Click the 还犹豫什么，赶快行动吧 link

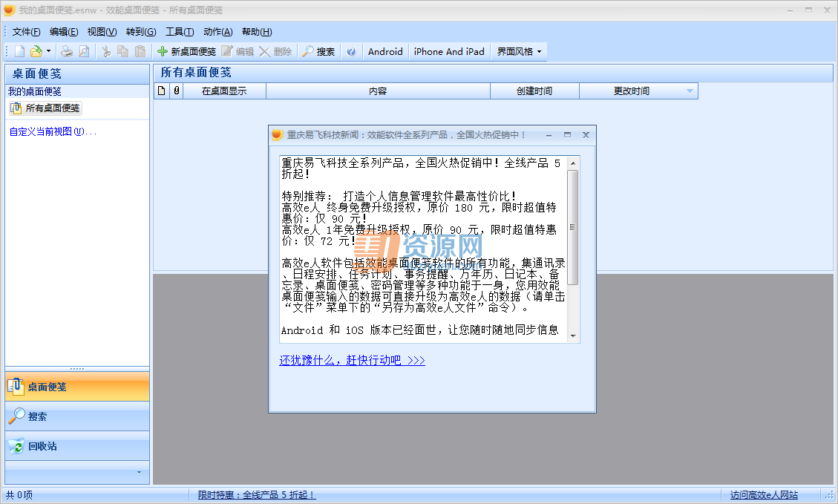click(352, 360)
